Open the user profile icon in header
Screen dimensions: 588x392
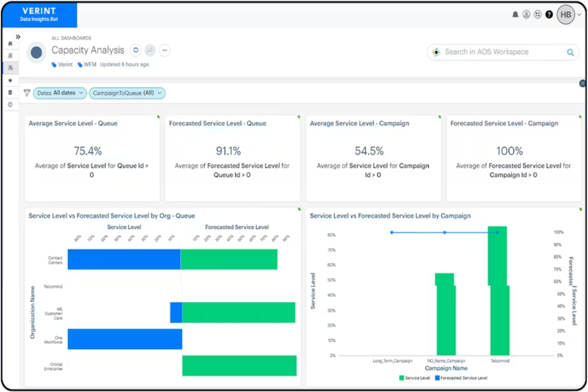point(526,14)
